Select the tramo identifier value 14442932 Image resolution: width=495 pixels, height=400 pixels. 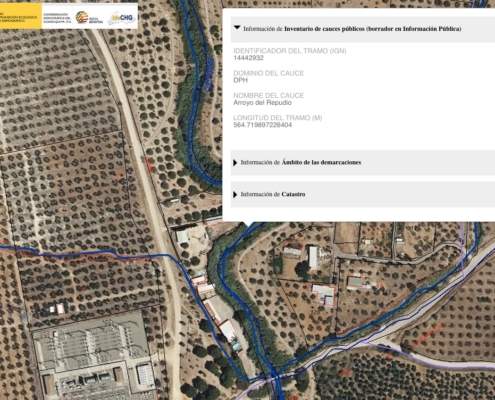click(248, 58)
